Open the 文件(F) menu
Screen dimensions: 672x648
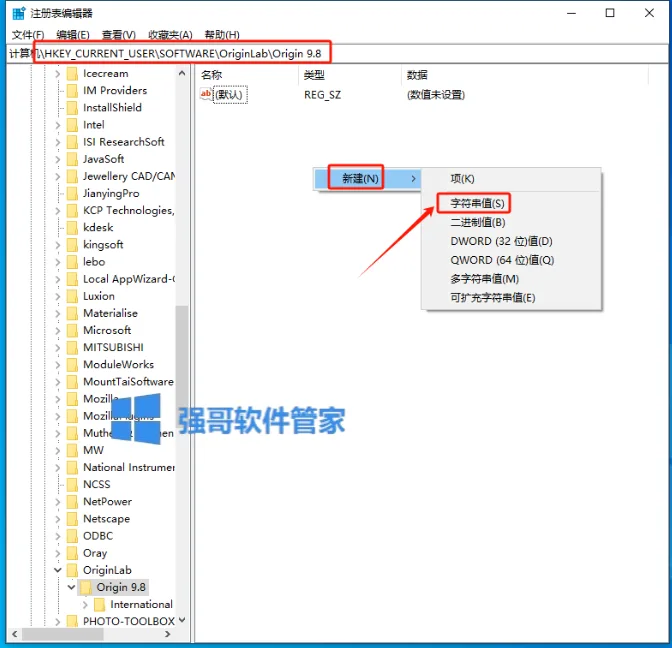[28, 35]
